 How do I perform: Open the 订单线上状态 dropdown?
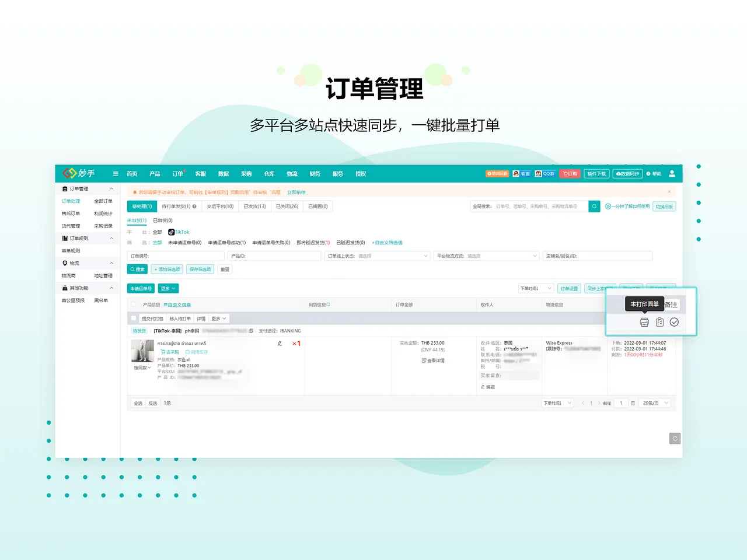point(377,256)
